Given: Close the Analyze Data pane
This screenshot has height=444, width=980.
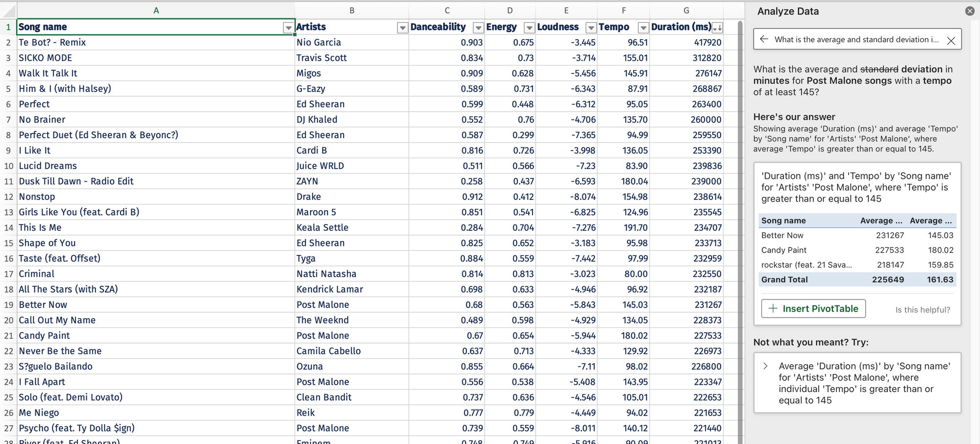Looking at the screenshot, I should [x=970, y=11].
